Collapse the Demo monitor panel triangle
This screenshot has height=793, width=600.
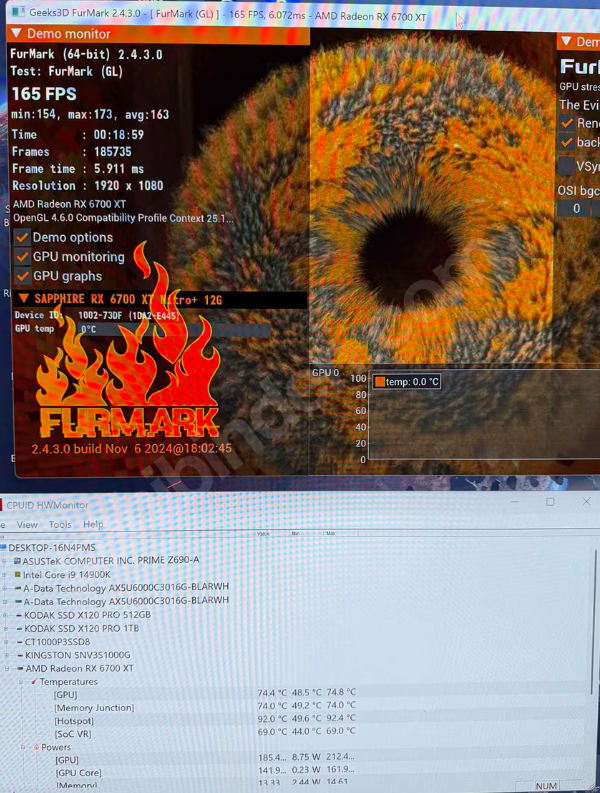[x=16, y=33]
